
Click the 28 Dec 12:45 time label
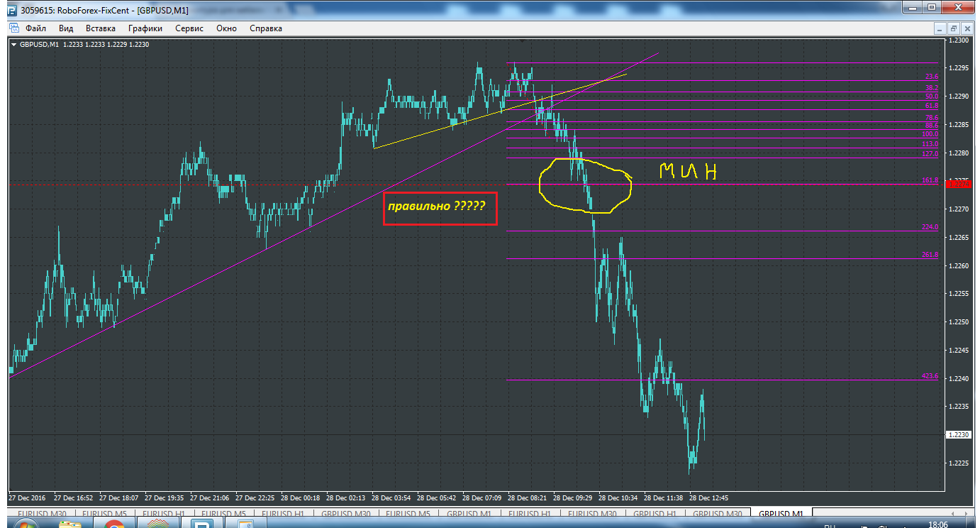point(709,497)
